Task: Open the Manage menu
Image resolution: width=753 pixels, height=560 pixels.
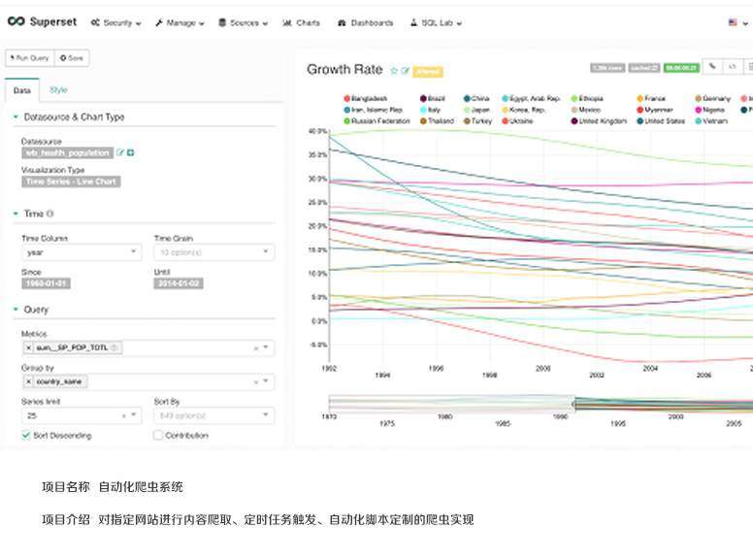Action: click(180, 22)
